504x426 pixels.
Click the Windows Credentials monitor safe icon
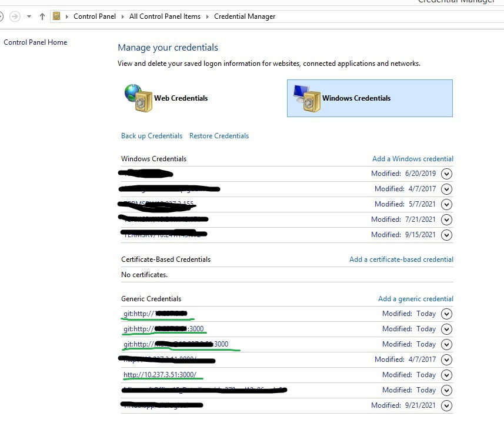coord(306,98)
